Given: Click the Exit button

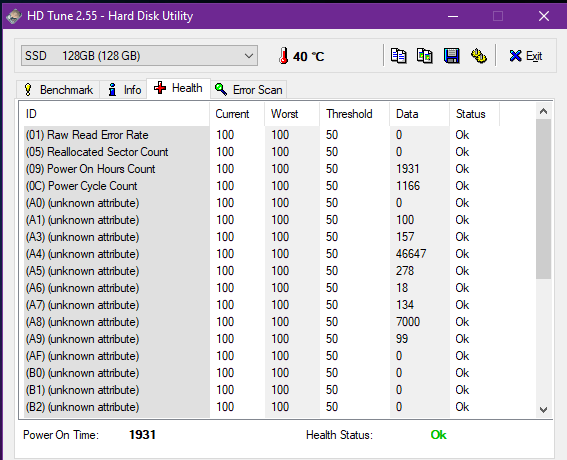Looking at the screenshot, I should tap(525, 56).
